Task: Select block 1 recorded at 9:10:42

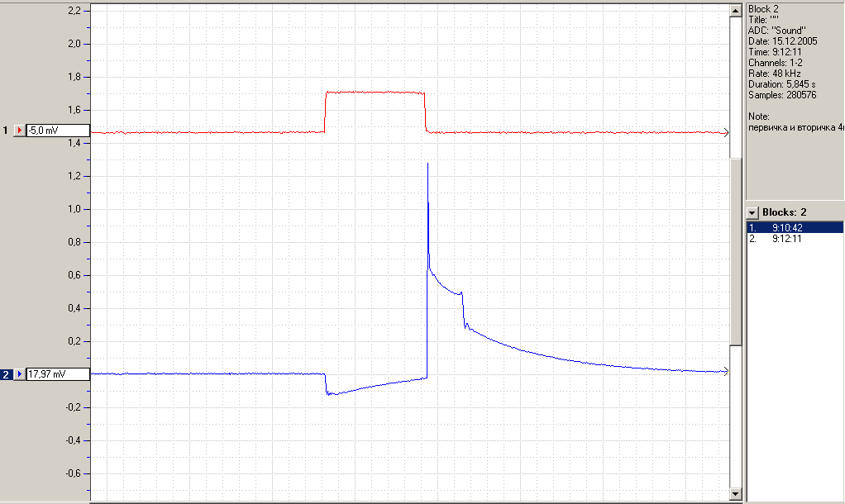Action: pyautogui.click(x=795, y=228)
